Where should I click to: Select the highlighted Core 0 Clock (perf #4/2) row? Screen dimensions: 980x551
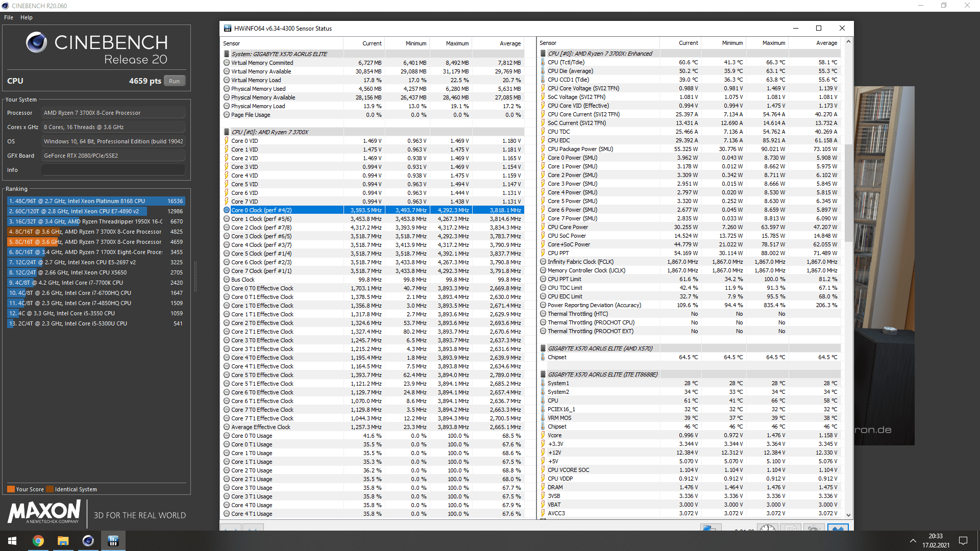373,210
